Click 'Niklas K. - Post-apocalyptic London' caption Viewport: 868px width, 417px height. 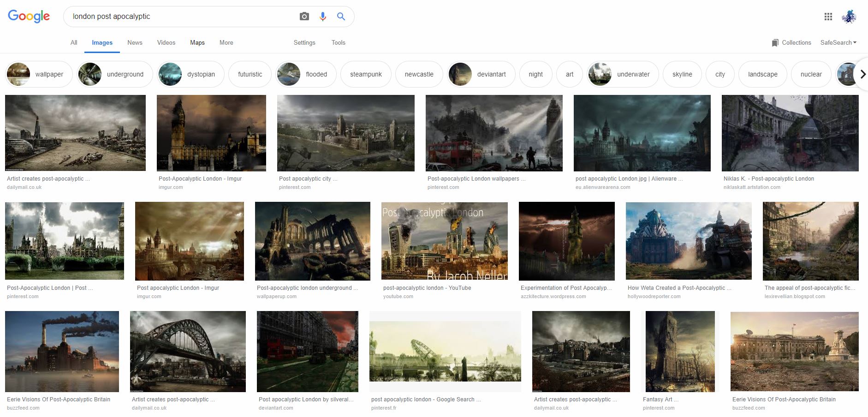coord(769,179)
